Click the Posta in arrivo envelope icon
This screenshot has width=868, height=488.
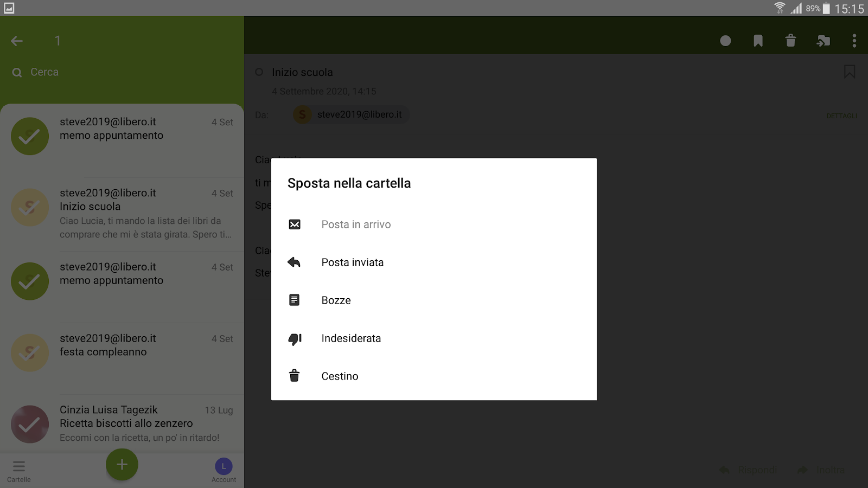[x=295, y=224]
